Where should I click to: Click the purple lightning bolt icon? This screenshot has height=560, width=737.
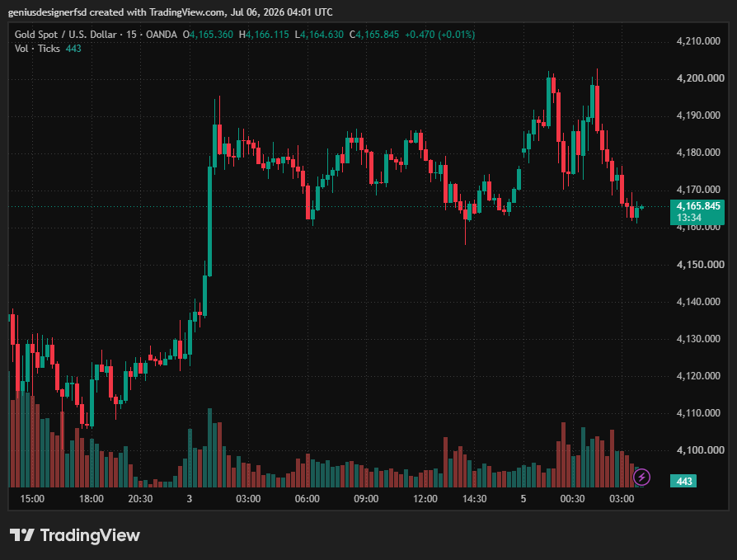[x=641, y=477]
